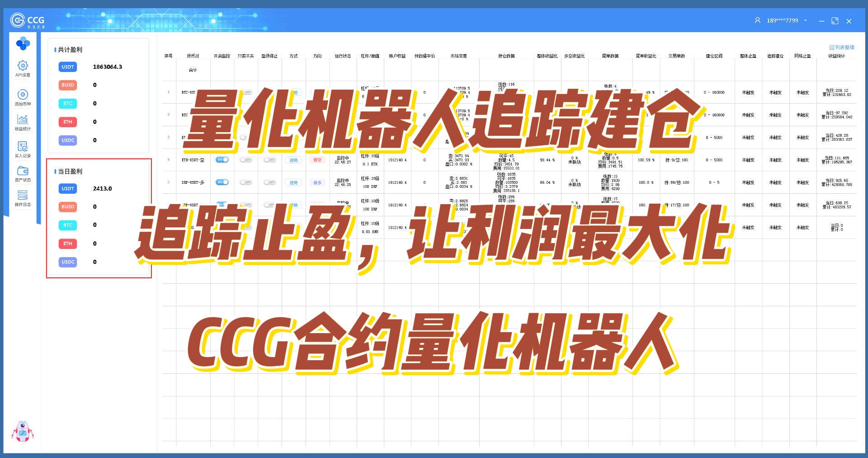Select the ETH badge under 当日盈利
The width and height of the screenshot is (868, 458).
tap(68, 243)
